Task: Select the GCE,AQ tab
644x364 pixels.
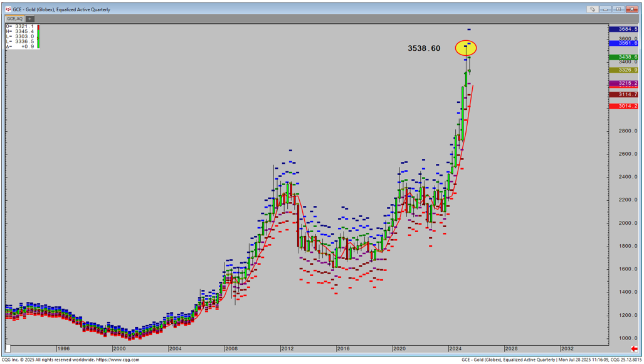Action: [14, 19]
